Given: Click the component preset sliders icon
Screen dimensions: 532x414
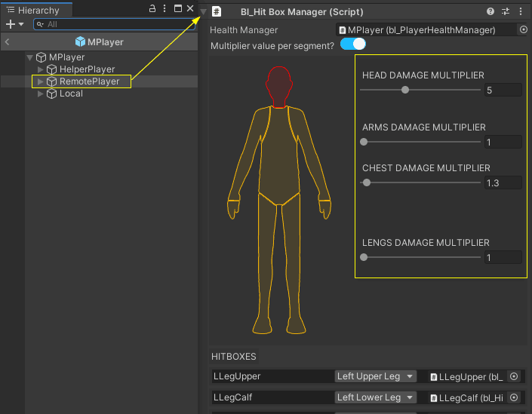Looking at the screenshot, I should pyautogui.click(x=506, y=12).
